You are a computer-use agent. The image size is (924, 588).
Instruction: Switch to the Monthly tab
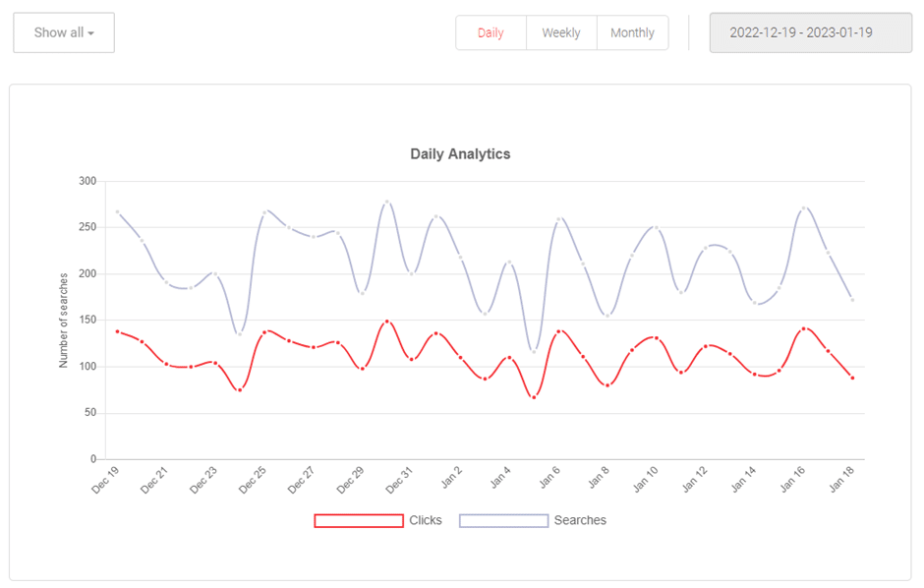pos(632,32)
